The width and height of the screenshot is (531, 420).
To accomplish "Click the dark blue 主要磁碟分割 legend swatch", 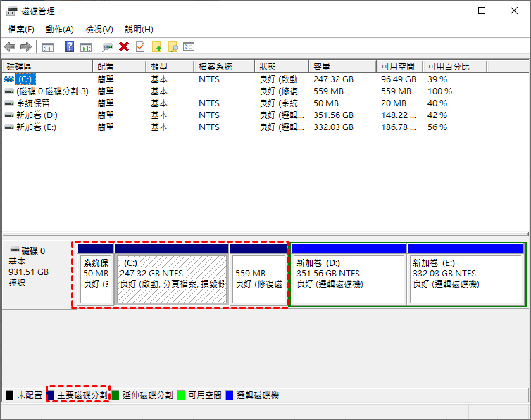I will (51, 395).
